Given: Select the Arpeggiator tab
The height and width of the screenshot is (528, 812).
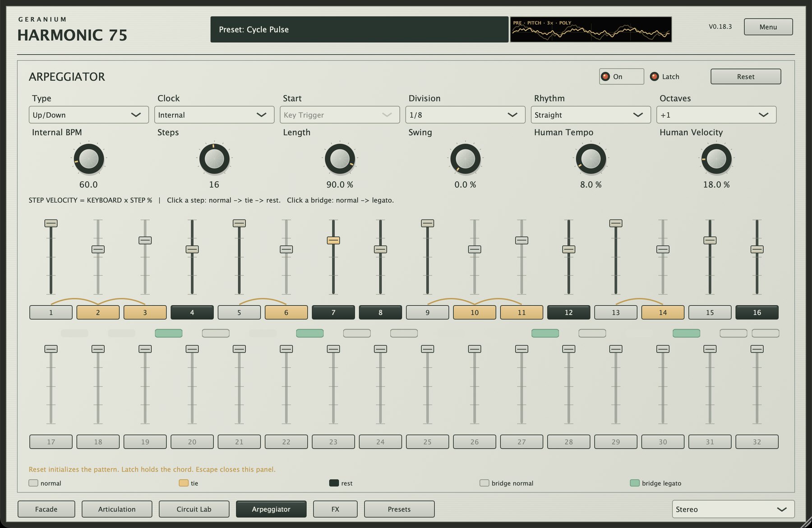Looking at the screenshot, I should coord(271,509).
